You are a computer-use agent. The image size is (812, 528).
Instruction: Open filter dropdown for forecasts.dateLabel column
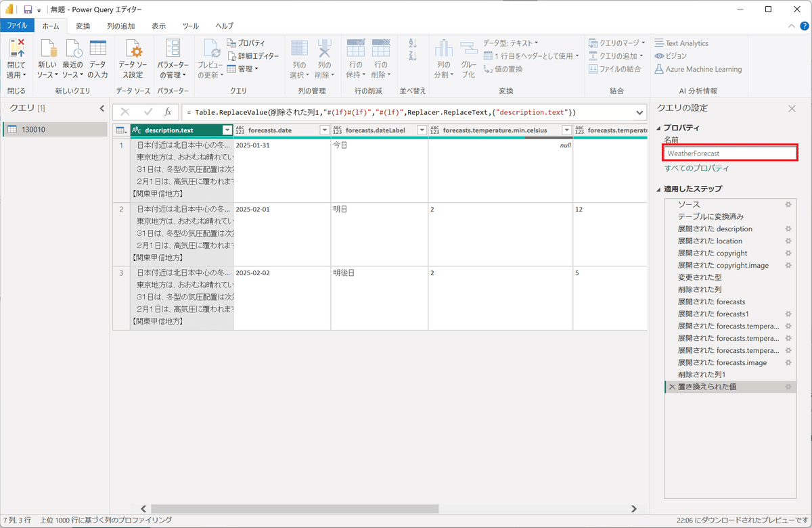click(422, 130)
